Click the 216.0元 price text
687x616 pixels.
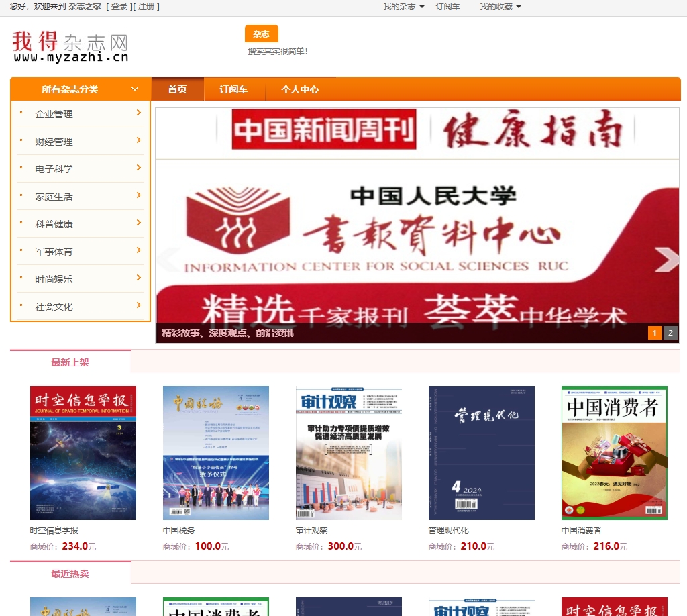[611, 546]
